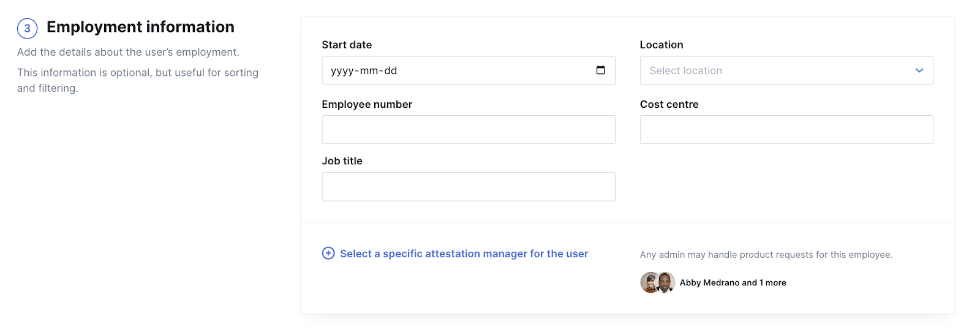The image size is (980, 332).
Task: Click the Employment information heading
Action: coord(140,27)
